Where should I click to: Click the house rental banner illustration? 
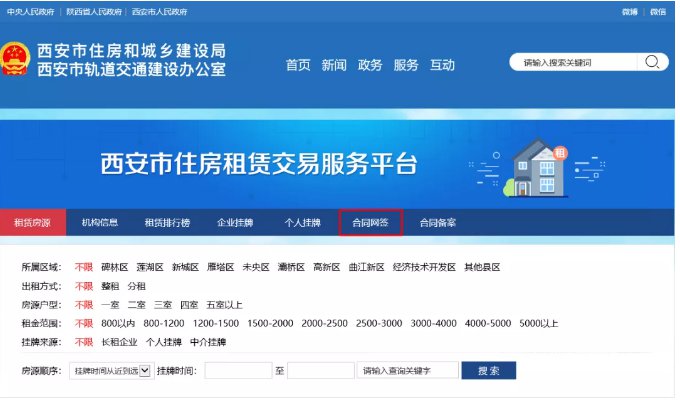point(537,168)
